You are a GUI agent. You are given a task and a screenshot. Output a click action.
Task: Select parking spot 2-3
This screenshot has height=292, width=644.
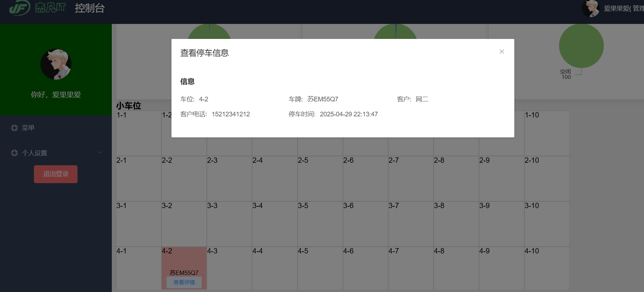229,178
